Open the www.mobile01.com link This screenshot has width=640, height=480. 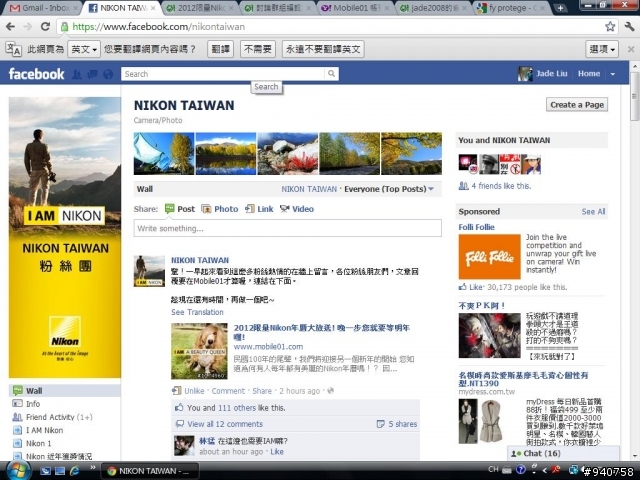268,347
